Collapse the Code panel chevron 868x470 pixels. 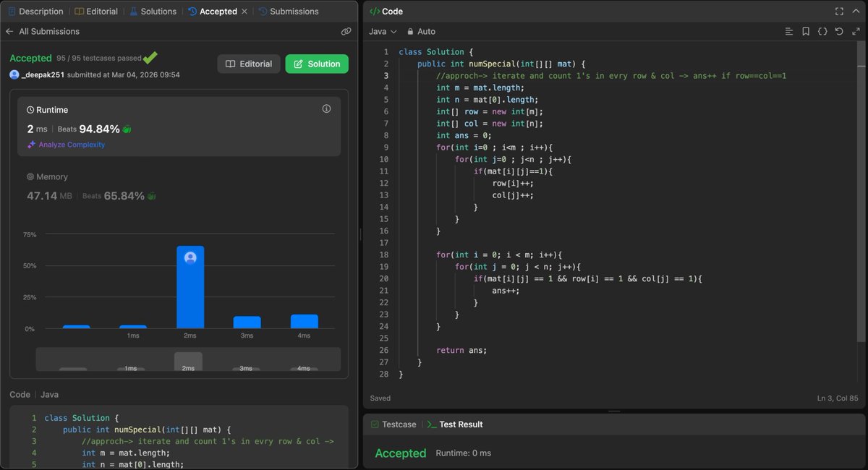click(855, 12)
